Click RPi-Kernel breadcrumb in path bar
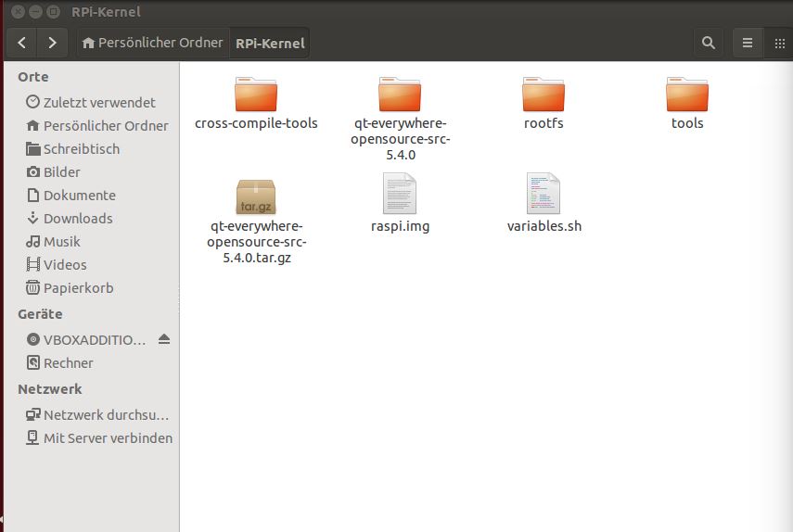793x532 pixels. point(270,43)
